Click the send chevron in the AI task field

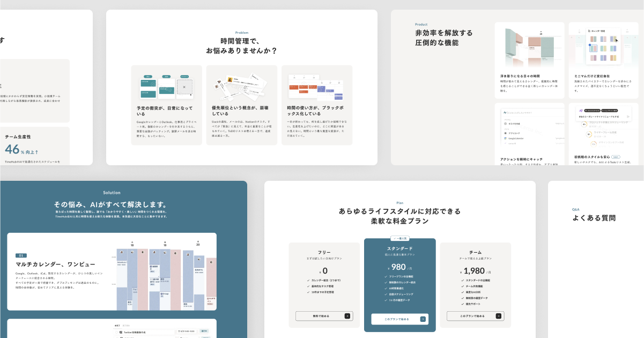(628, 116)
